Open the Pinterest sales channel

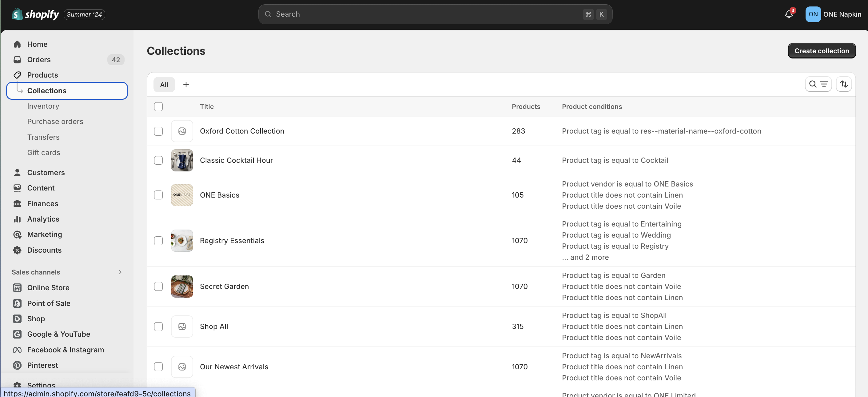(x=42, y=365)
